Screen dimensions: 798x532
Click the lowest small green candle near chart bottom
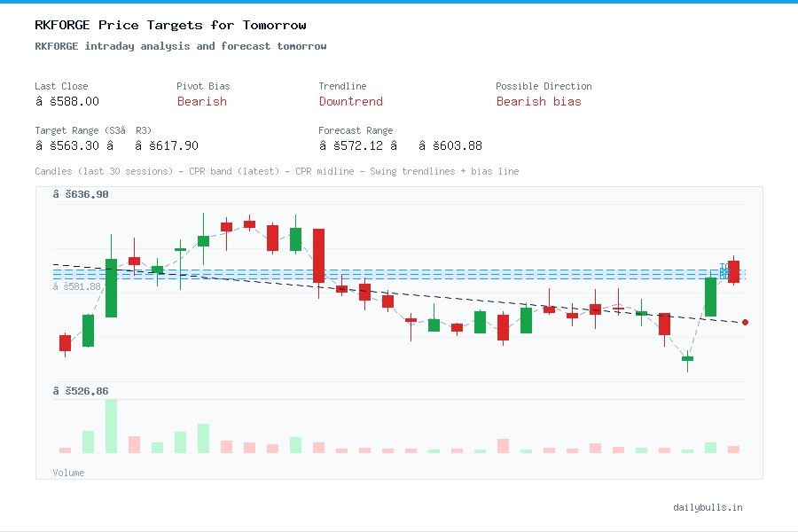[x=687, y=358]
